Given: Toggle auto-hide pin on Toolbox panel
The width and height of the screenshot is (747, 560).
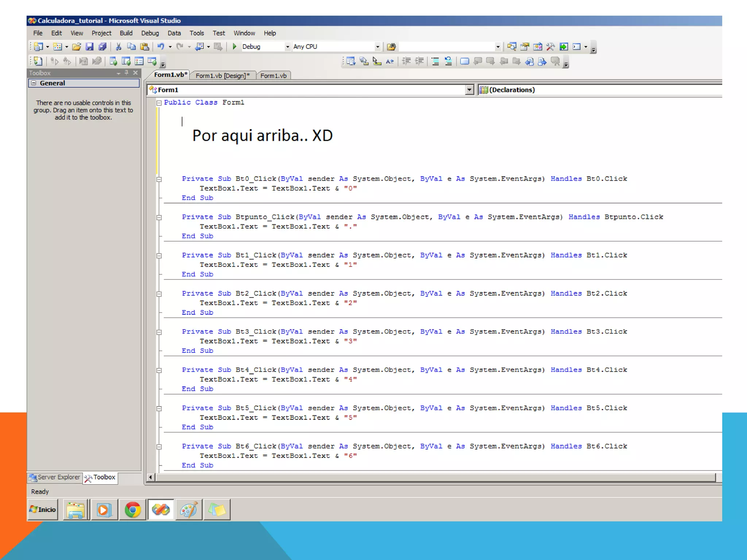Looking at the screenshot, I should click(x=127, y=73).
